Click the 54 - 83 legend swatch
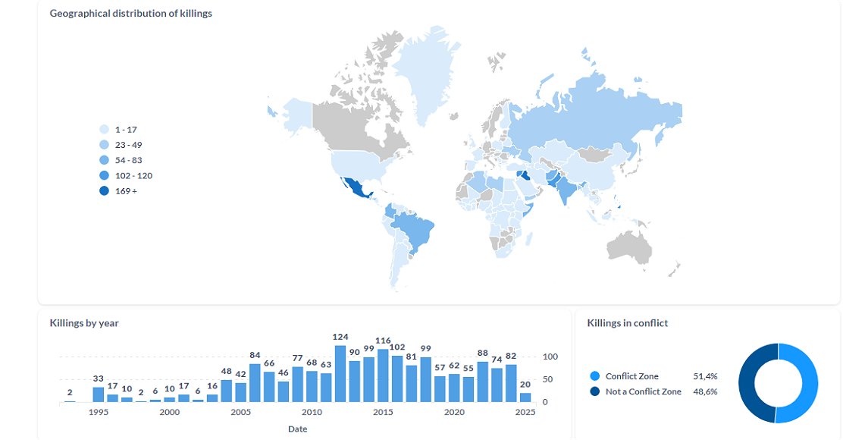Viewport: 868px width, 440px height. click(104, 160)
